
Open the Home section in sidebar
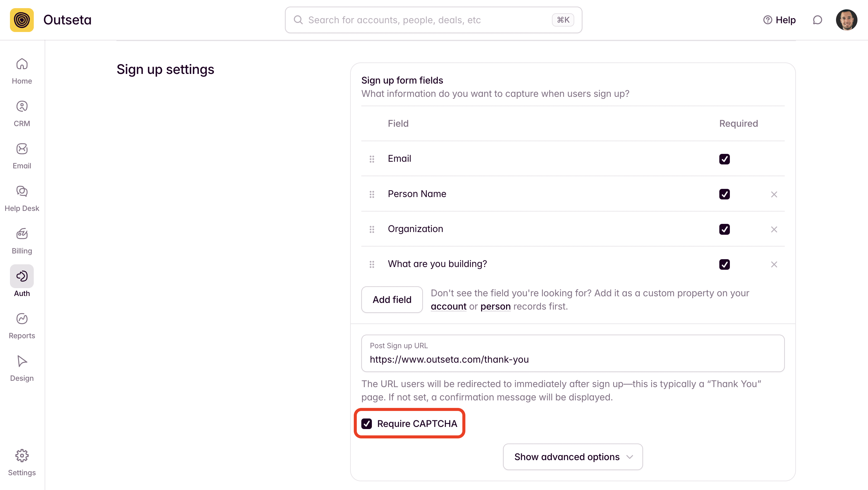click(22, 71)
